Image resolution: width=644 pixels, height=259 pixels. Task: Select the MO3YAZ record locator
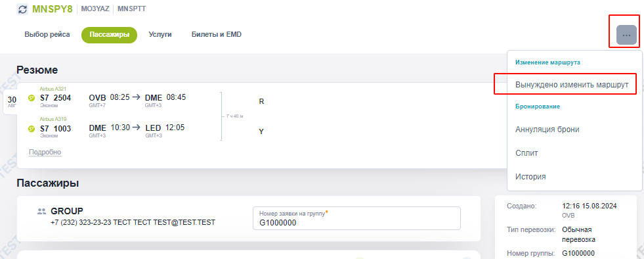(95, 9)
